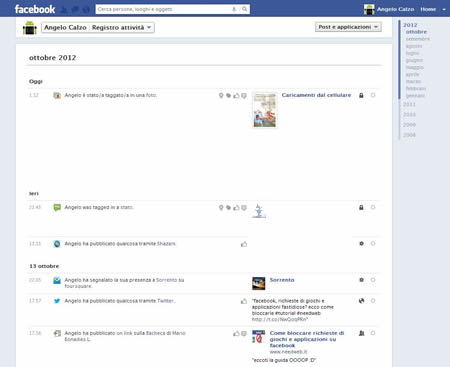Click Angelo's Android avatar in the header
450x367 pixels.
(x=30, y=28)
